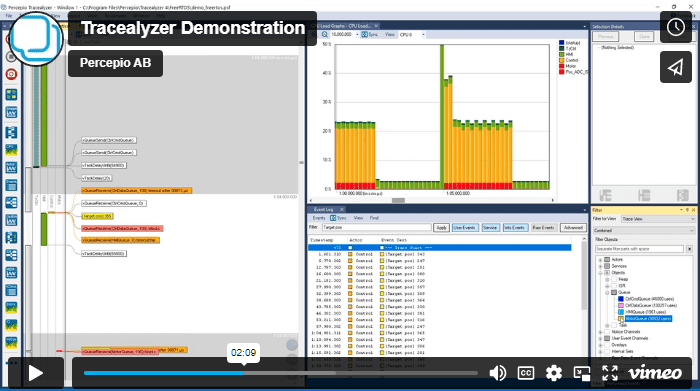Screen dimensions: 700x391
Task: Share the video using the paper plane icon
Action: [676, 67]
